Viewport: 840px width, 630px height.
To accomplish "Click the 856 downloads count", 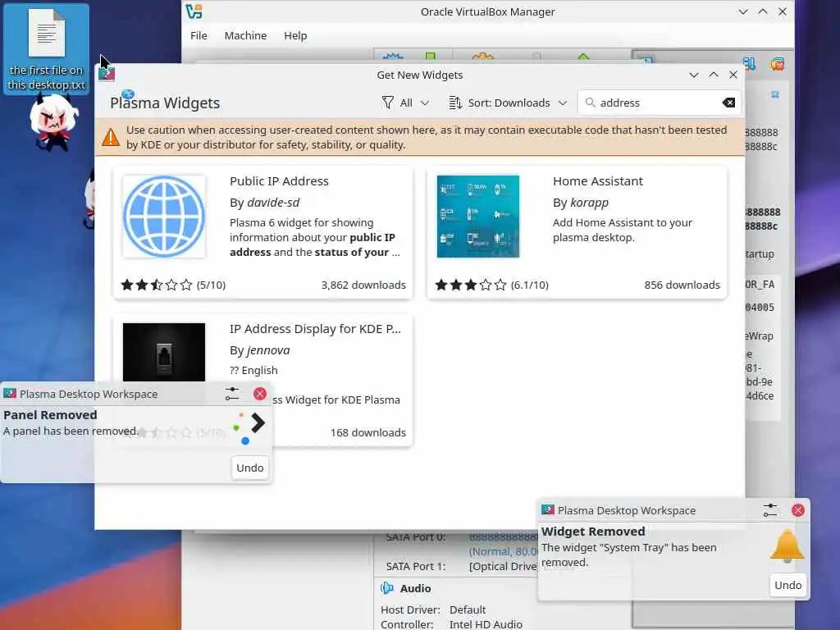I will click(x=682, y=285).
